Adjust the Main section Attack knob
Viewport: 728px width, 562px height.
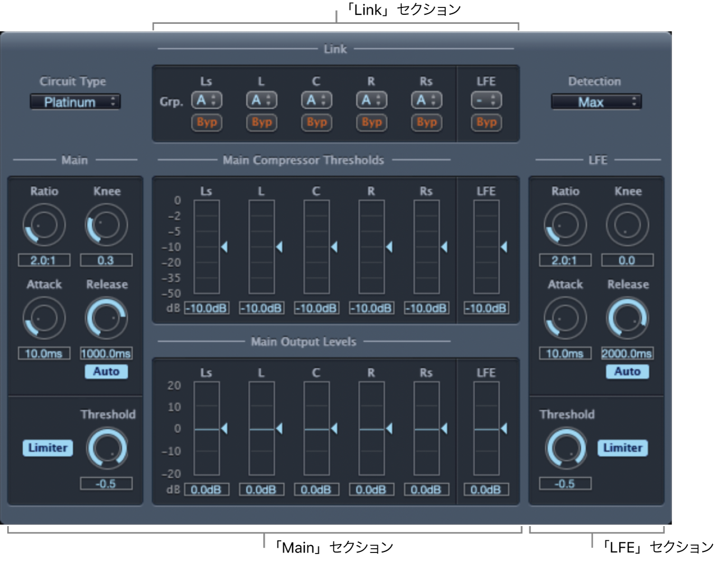[43, 317]
